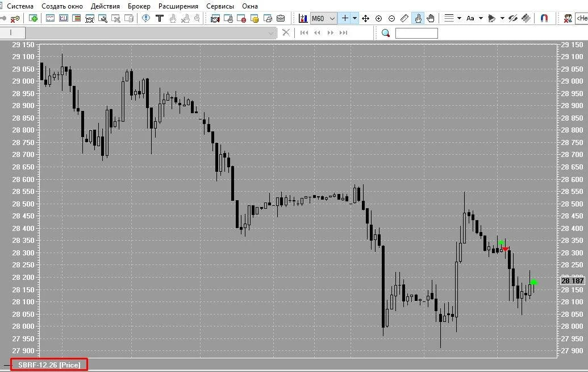Expand the bell alert dropdown arrow
This screenshot has width=588, height=372.
502,18
